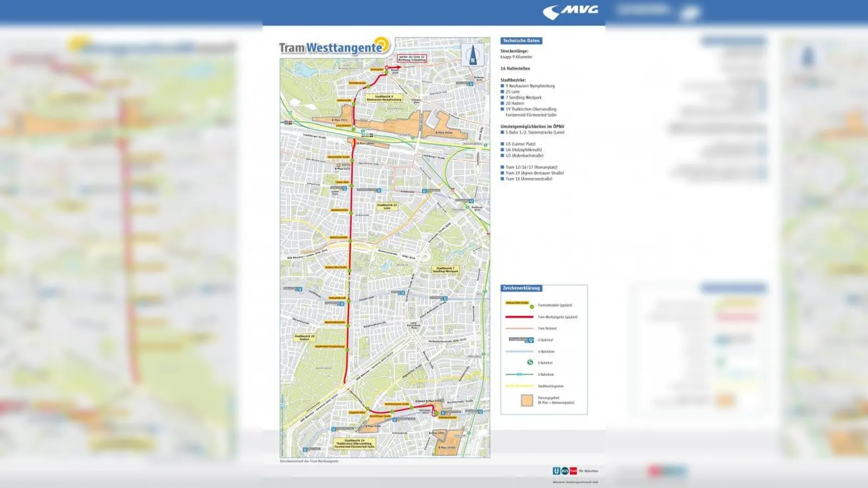Toggle the bullet for U3 (Aidenbachstraße)

tap(502, 156)
